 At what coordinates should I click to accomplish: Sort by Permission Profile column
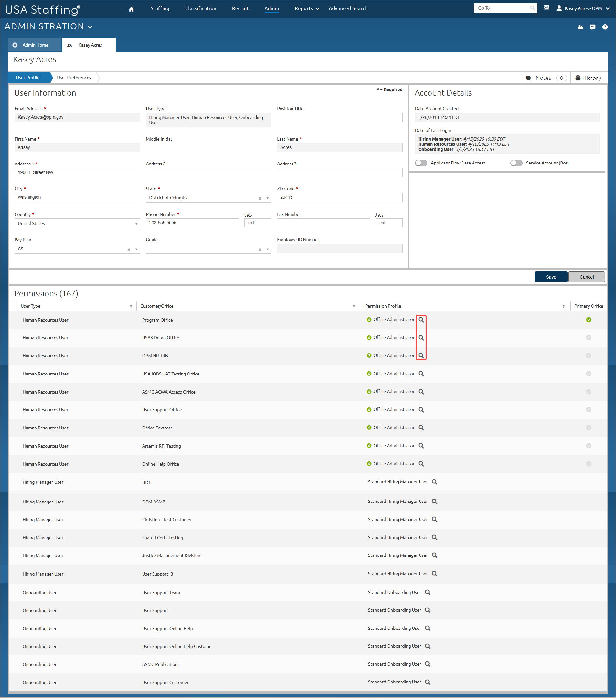(563, 306)
